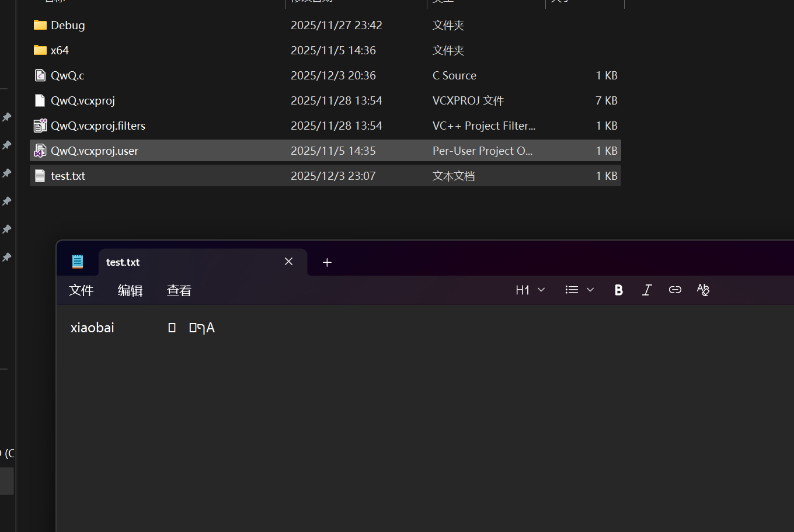Click the x64 folder icon

[40, 50]
